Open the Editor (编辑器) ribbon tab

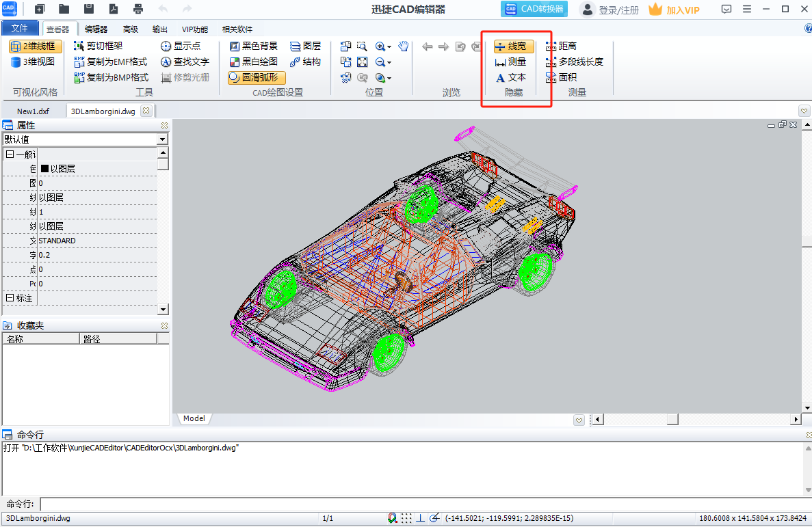pyautogui.click(x=96, y=29)
